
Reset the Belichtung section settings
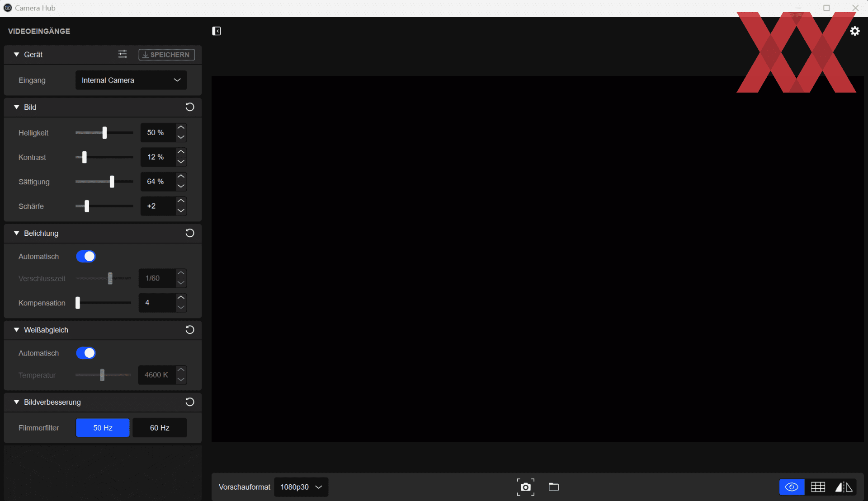[x=190, y=233]
